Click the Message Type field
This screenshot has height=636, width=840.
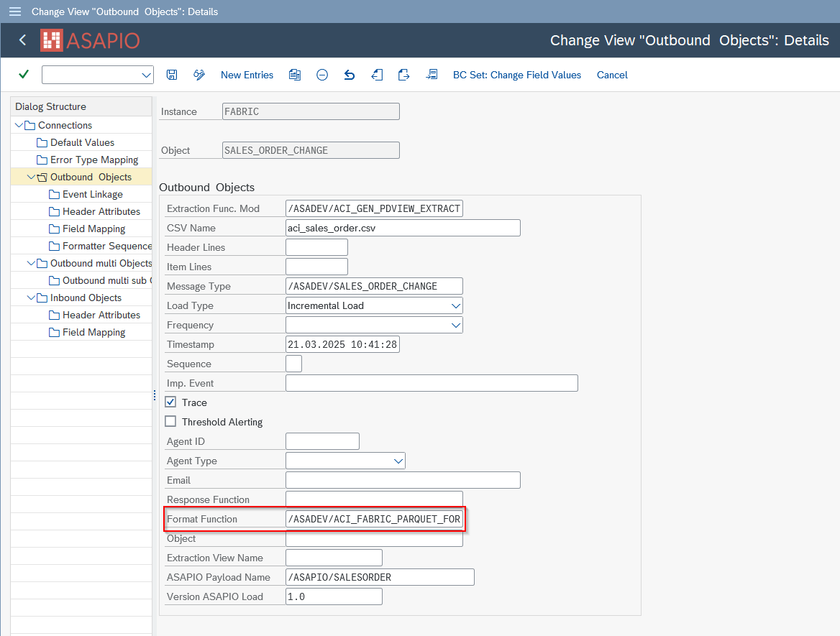374,286
